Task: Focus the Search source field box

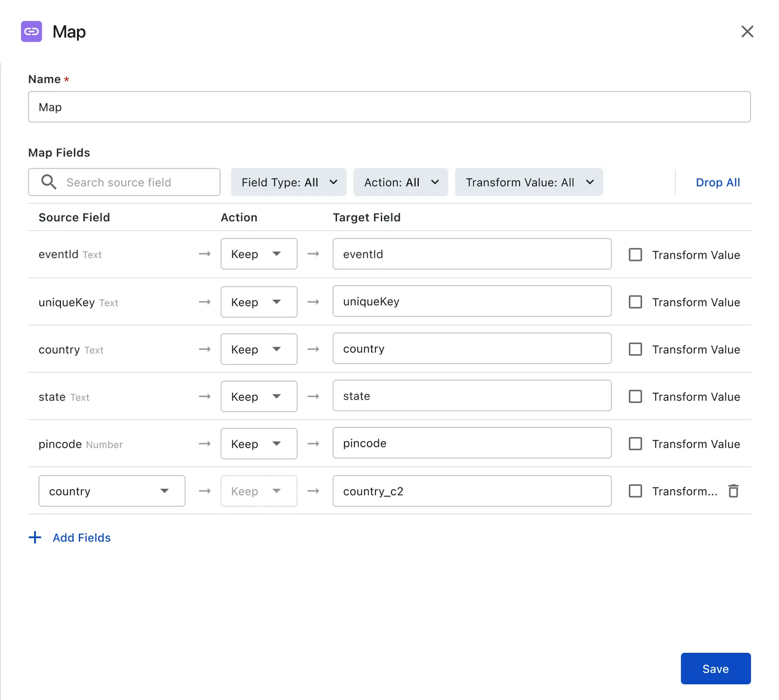Action: (124, 182)
